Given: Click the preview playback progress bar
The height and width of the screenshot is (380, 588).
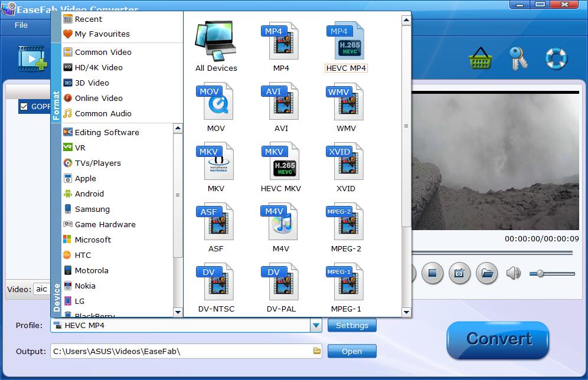Looking at the screenshot, I should [492, 253].
